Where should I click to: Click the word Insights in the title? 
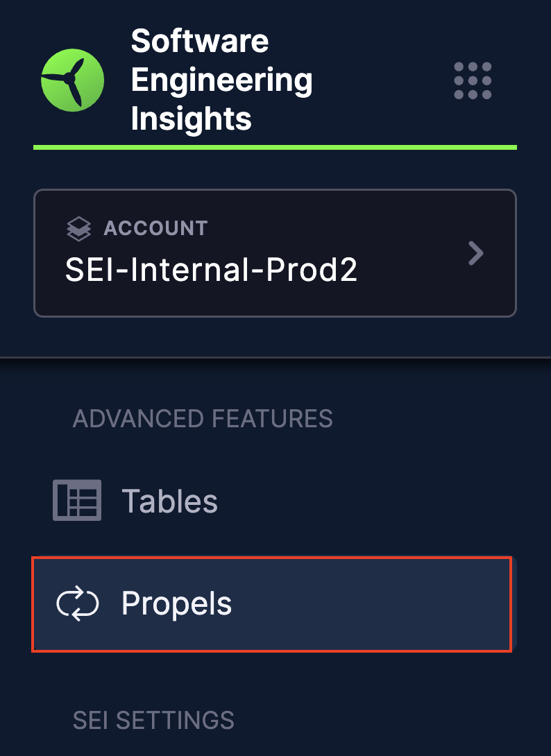[191, 119]
